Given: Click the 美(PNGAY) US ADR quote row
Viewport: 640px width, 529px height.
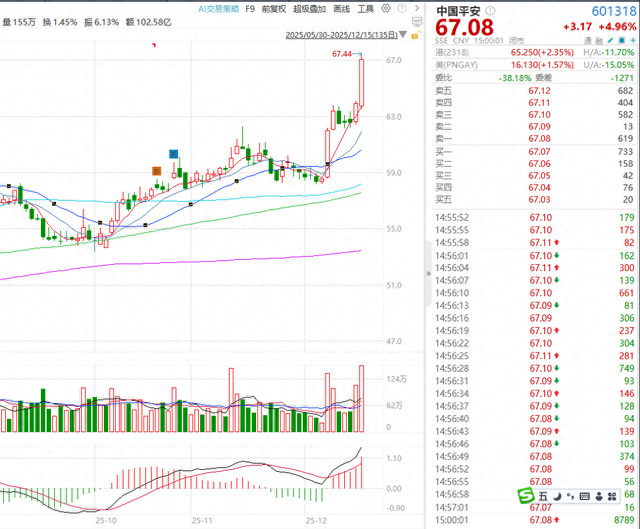Looking at the screenshot, I should pyautogui.click(x=535, y=64).
